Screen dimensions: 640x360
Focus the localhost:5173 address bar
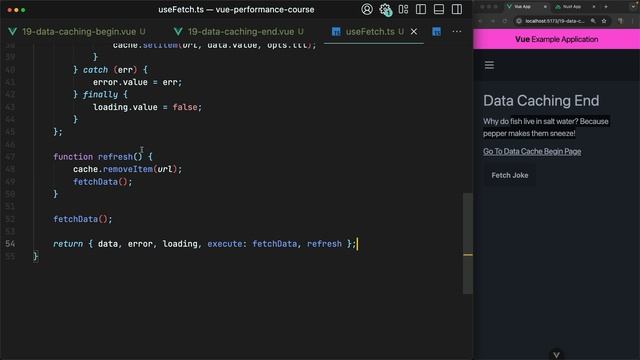tap(555, 21)
